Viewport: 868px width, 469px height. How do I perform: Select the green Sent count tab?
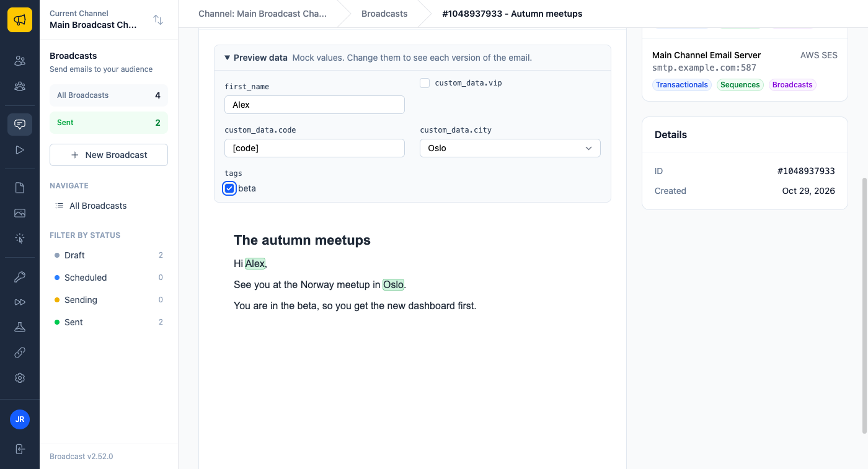pyautogui.click(x=108, y=123)
